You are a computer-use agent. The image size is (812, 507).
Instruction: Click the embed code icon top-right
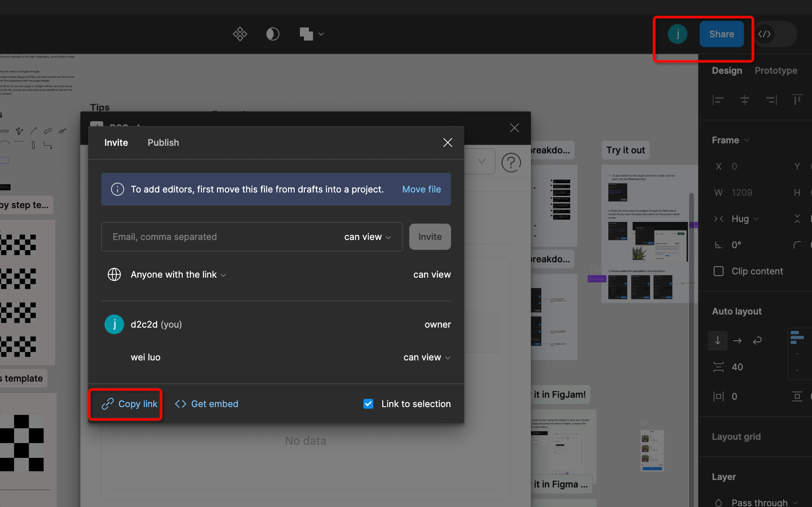pos(764,34)
